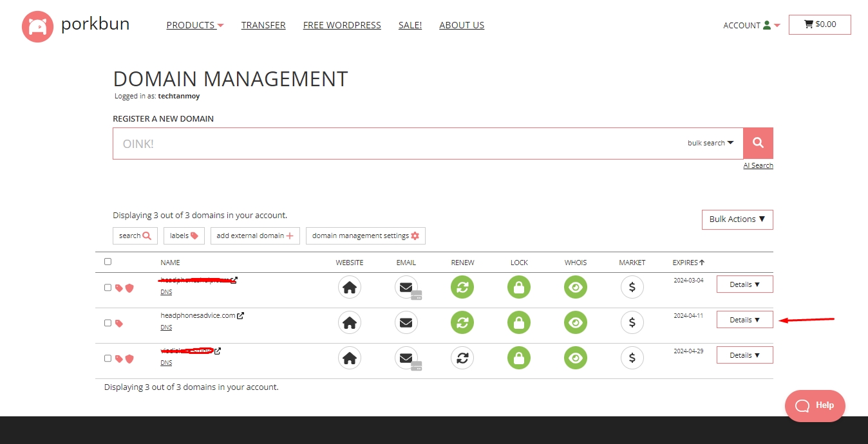Expand Details dropdown for headphonesadvice.com

(x=744, y=320)
